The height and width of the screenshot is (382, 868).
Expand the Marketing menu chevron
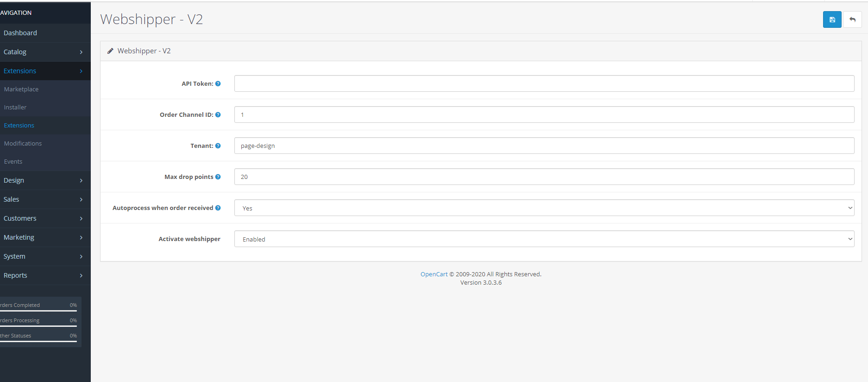tap(81, 237)
